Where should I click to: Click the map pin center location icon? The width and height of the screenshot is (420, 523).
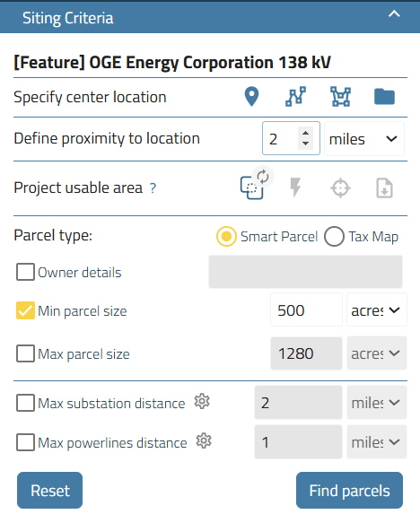tap(251, 97)
